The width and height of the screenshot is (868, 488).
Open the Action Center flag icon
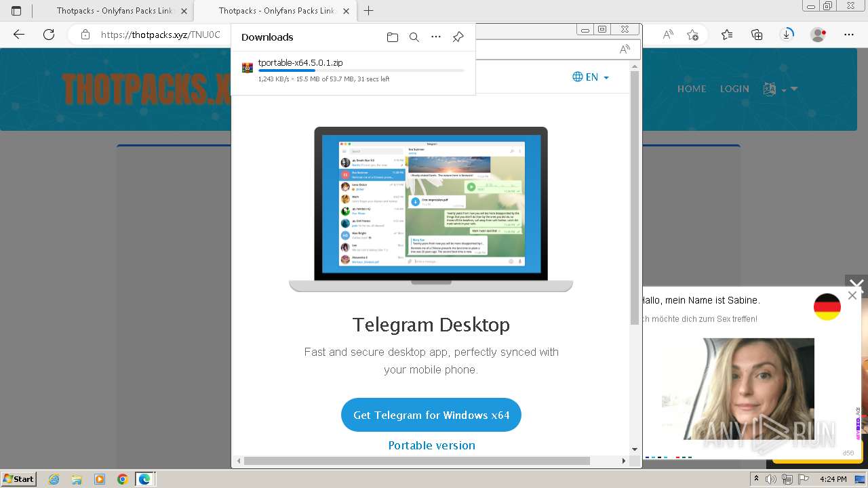[x=802, y=479]
